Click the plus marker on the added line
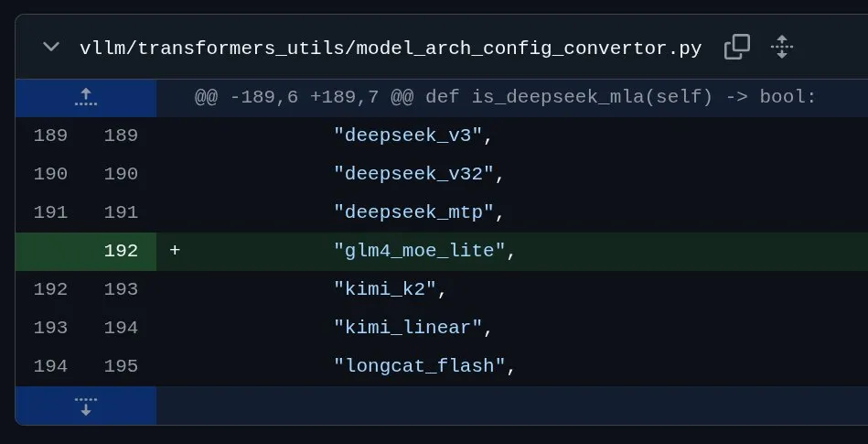The height and width of the screenshot is (444, 868). [x=175, y=251]
